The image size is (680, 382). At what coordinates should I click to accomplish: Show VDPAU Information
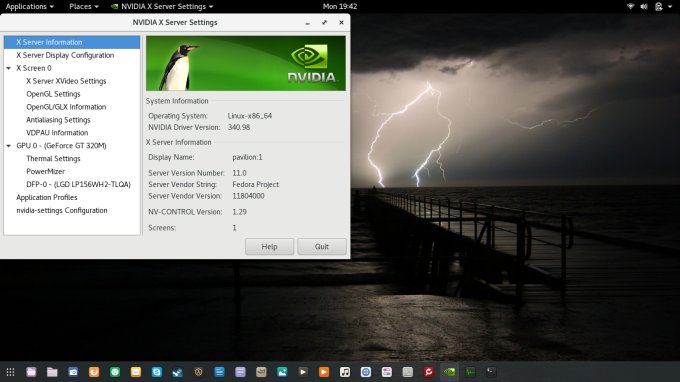(57, 133)
